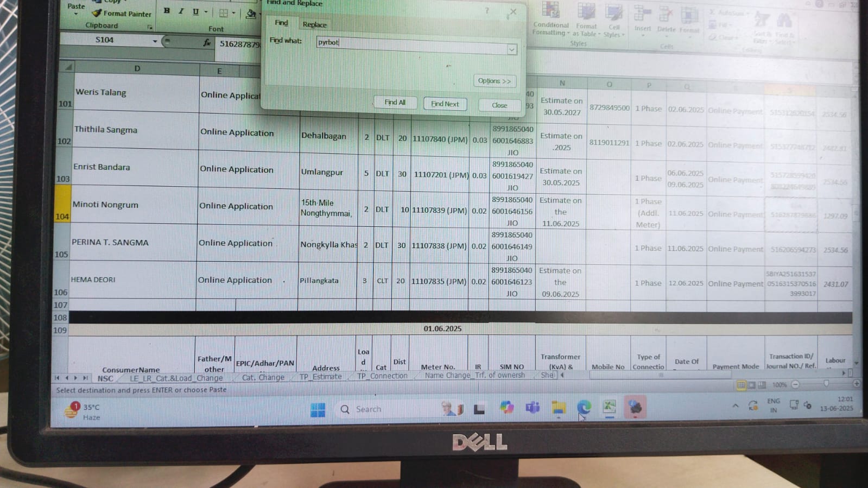
Task: Click the Options >> button
Action: point(494,81)
